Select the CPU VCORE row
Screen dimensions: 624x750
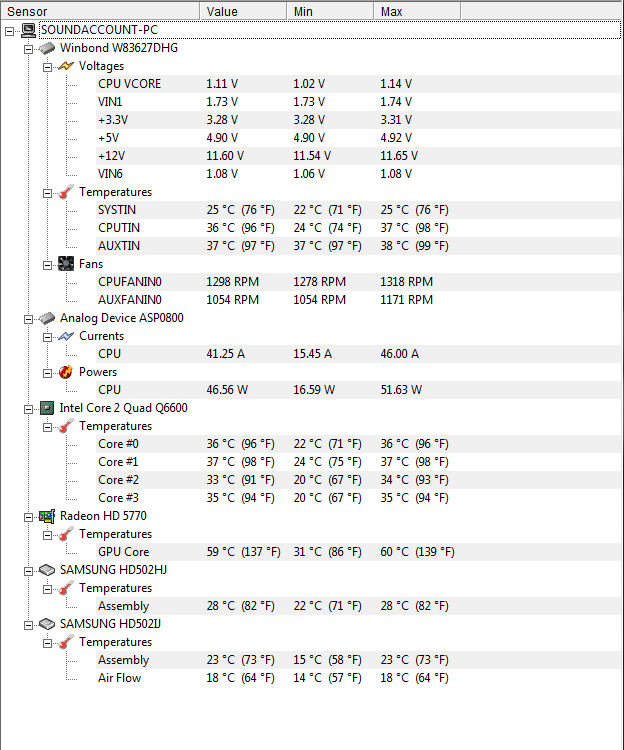pos(360,84)
